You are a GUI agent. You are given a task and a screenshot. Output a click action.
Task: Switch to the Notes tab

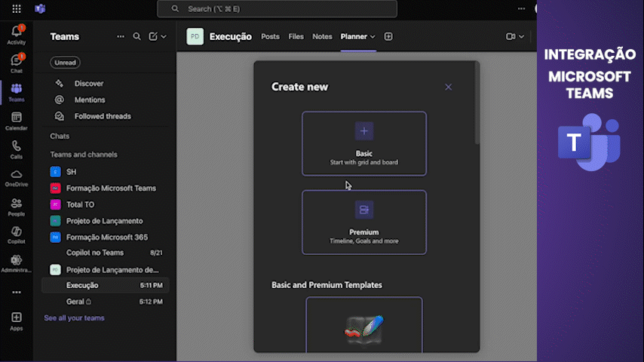322,36
